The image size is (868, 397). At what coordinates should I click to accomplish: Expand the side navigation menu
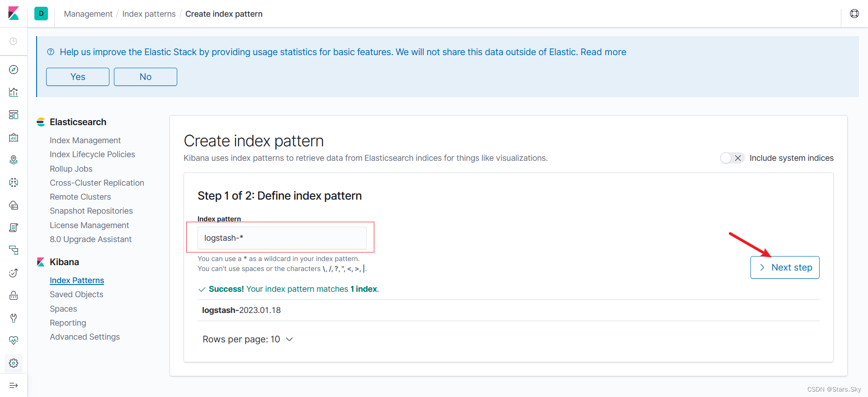click(x=14, y=385)
